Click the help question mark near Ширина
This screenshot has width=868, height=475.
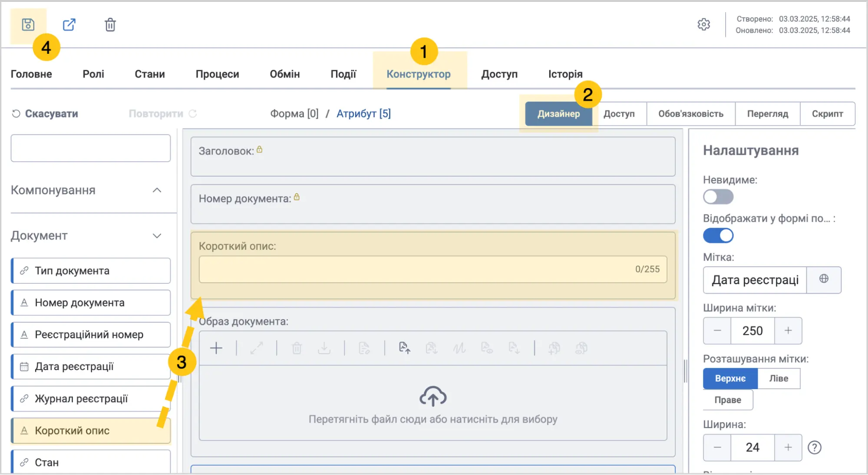814,447
